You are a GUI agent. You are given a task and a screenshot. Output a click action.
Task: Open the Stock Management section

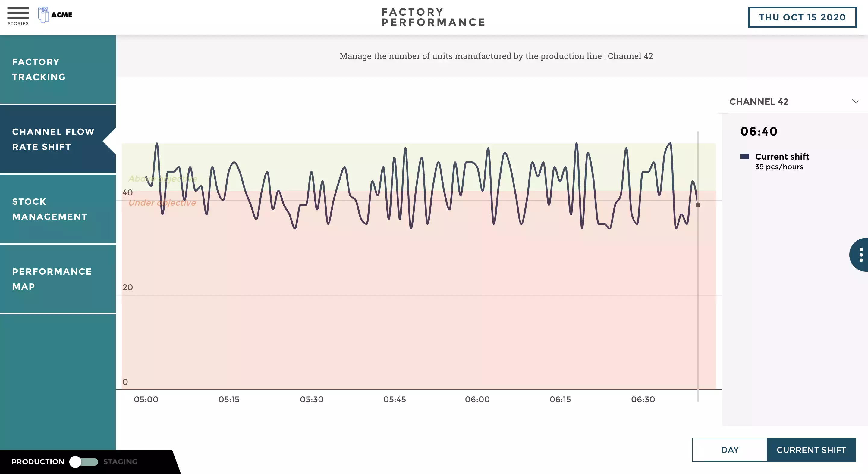click(x=58, y=209)
